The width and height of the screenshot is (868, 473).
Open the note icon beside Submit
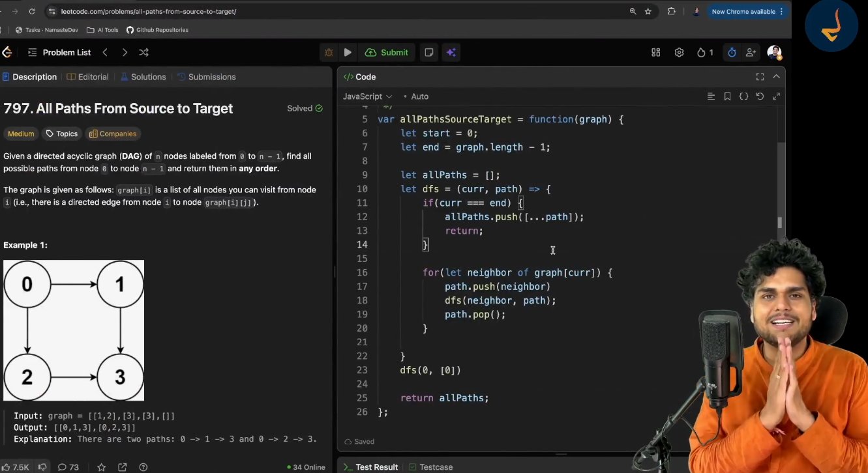pos(429,53)
